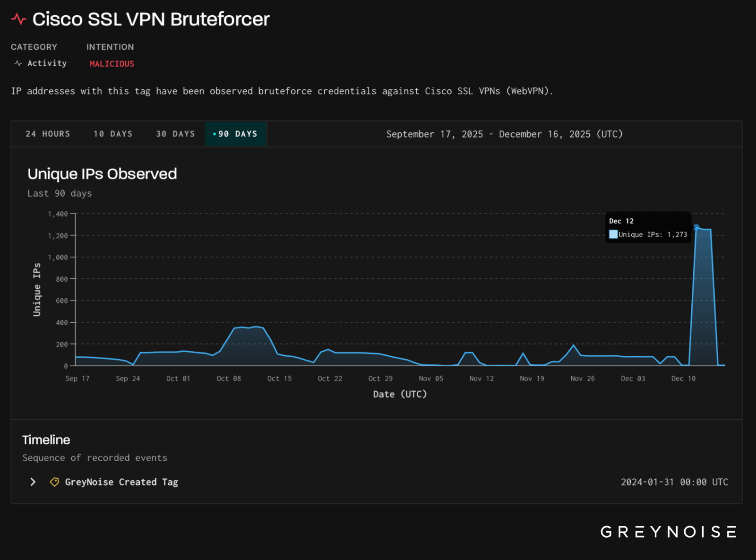Click the 2024-01-31 timestamp in the timeline

click(x=674, y=482)
